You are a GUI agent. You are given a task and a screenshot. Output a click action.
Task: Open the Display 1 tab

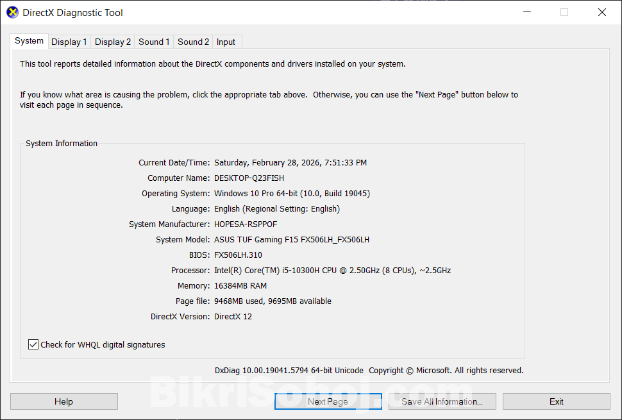click(69, 42)
